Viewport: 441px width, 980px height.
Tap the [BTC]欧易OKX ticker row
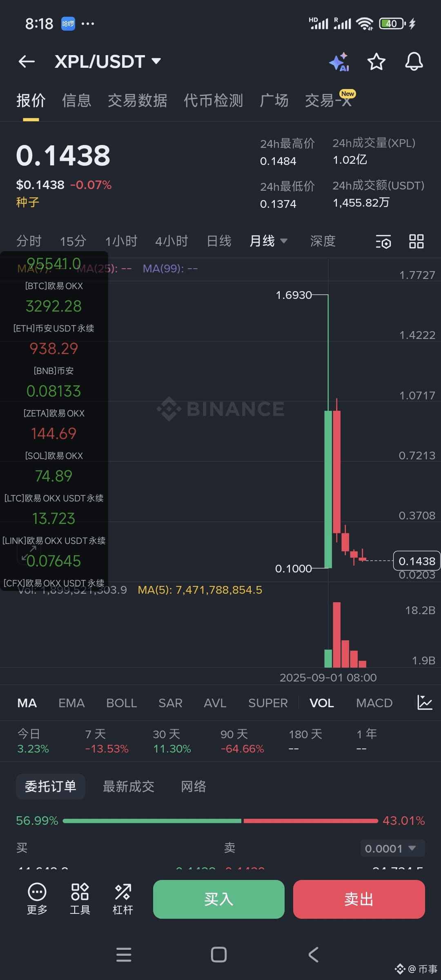point(54,286)
